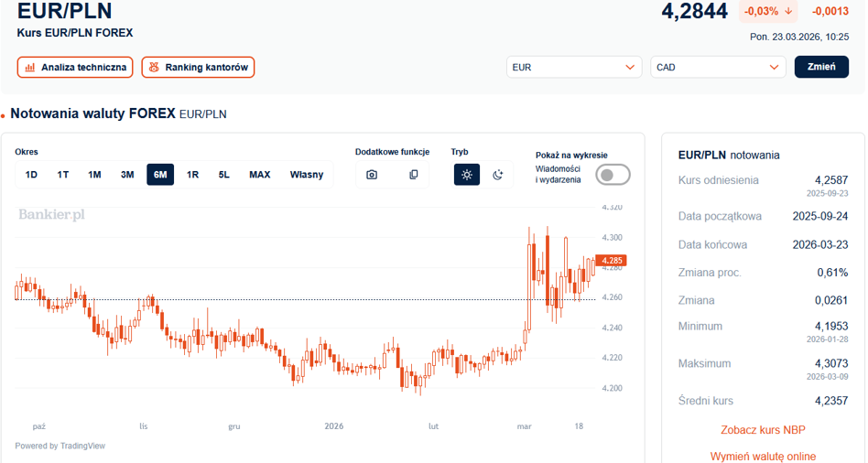Select the MAX period
Image resolution: width=868 pixels, height=463 pixels.
pyautogui.click(x=260, y=175)
